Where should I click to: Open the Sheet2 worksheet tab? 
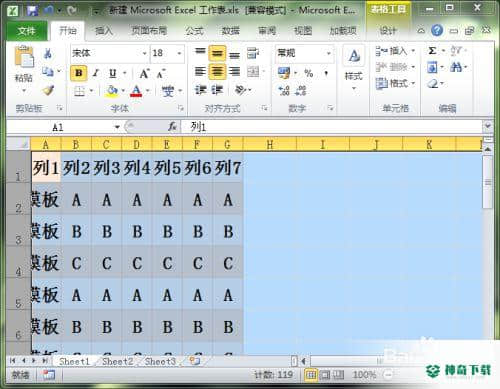click(x=117, y=361)
